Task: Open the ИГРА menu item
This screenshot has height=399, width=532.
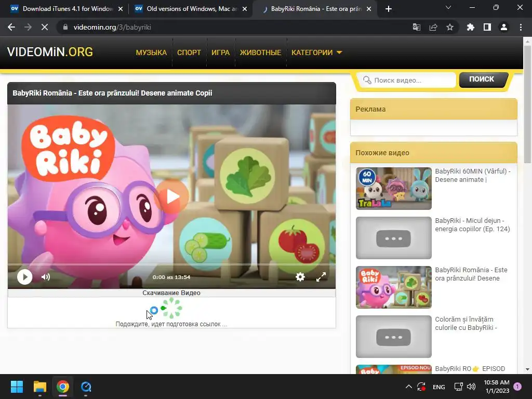Action: (x=220, y=52)
